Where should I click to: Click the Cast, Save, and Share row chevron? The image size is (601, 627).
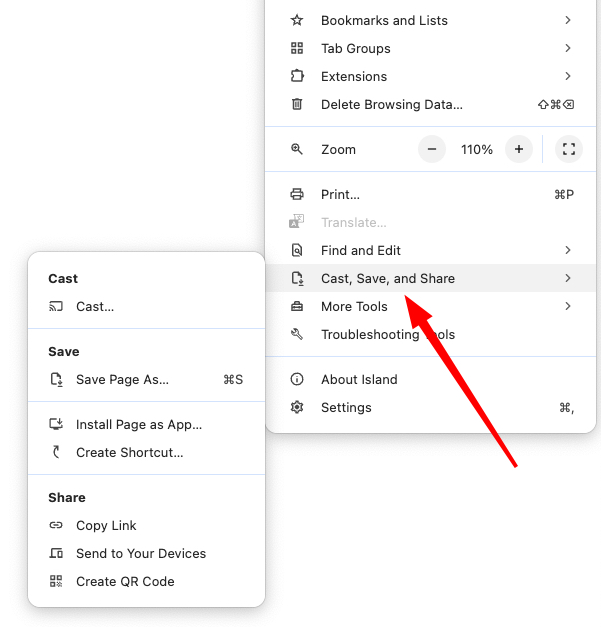(x=568, y=278)
